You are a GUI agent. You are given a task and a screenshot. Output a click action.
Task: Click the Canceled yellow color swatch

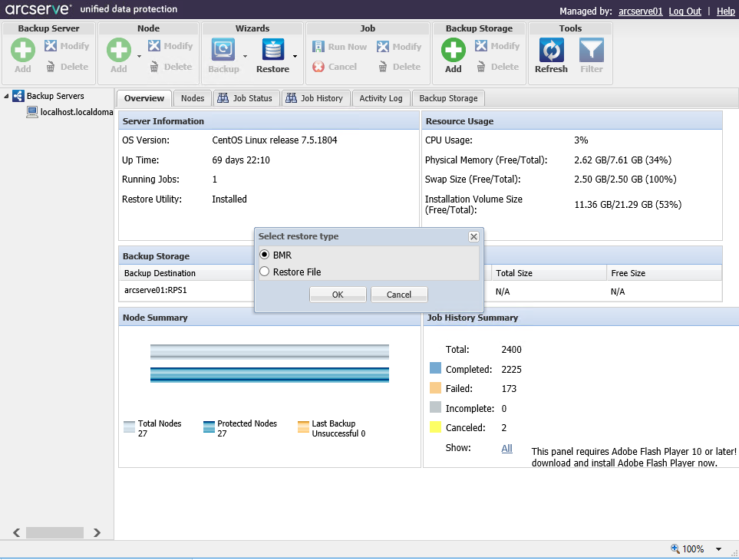pos(435,427)
